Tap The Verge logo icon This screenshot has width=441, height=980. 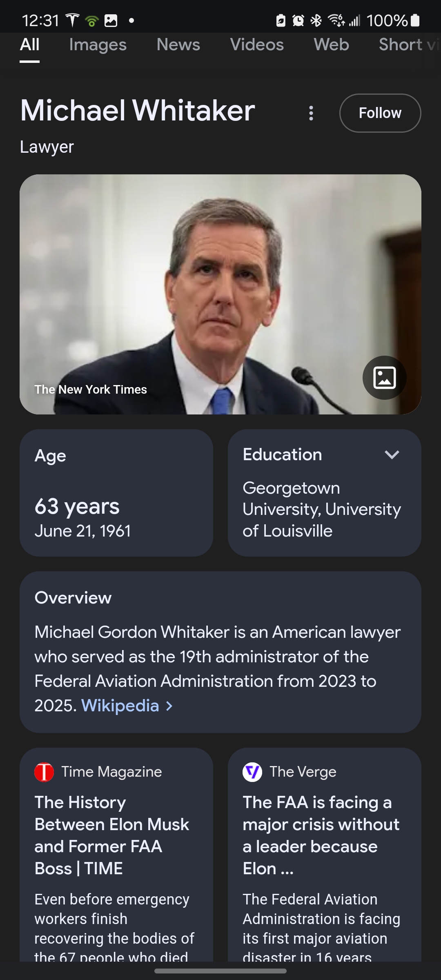(x=252, y=772)
